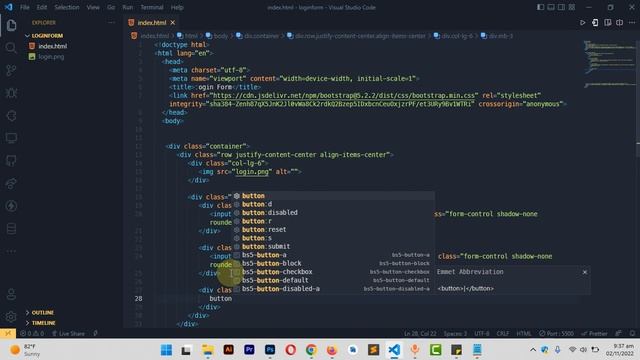Click the code minimap overview
This screenshot has height=360, width=640.
pyautogui.click(x=609, y=63)
